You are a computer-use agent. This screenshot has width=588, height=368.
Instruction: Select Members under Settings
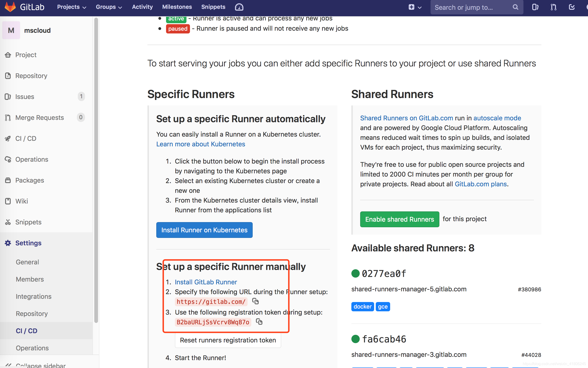[x=30, y=279]
